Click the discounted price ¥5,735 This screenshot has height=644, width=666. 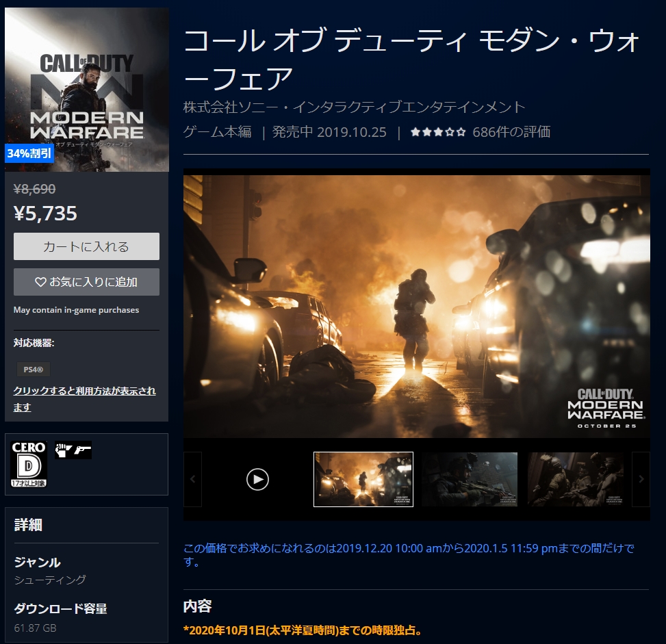45,214
